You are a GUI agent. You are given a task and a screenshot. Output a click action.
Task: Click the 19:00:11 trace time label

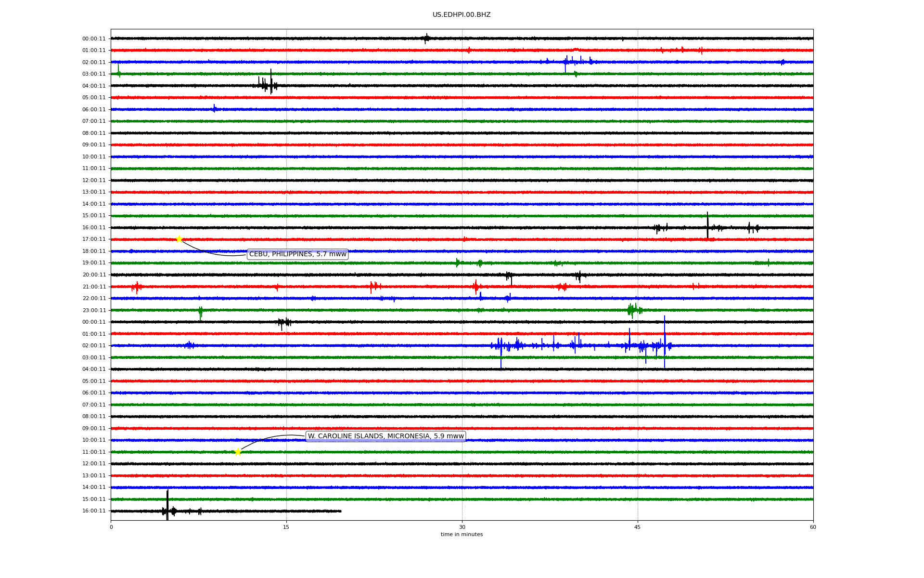pos(94,263)
